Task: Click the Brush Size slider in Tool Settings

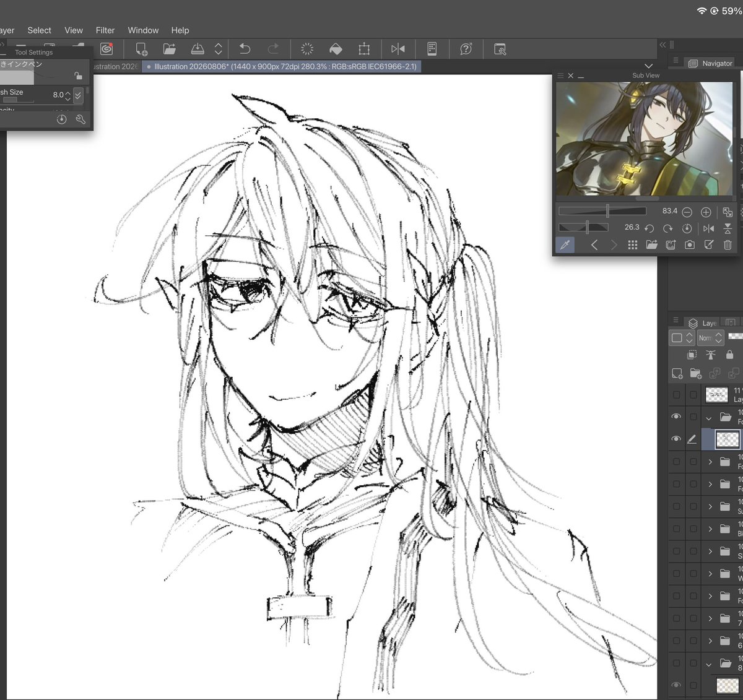Action: click(17, 100)
